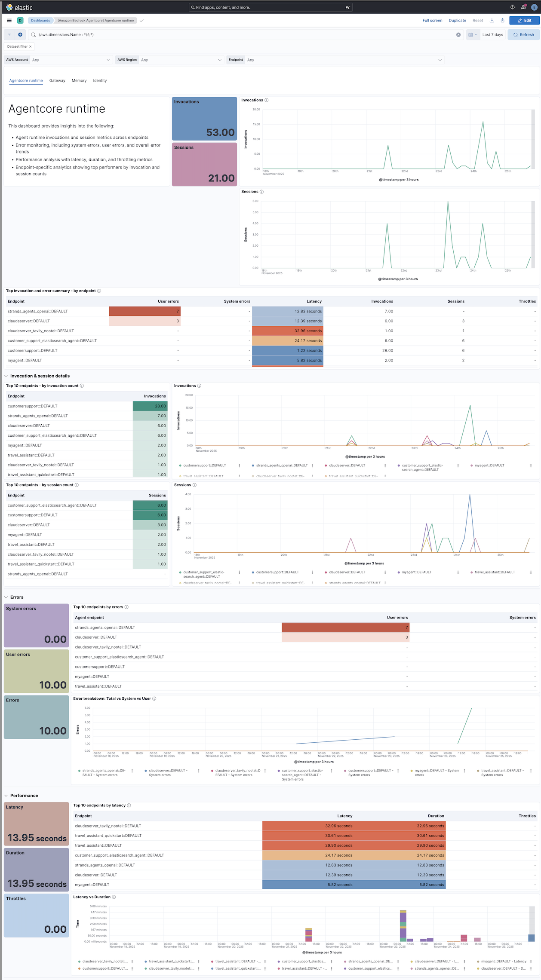Click the Elastic logo in header

coord(19,7)
